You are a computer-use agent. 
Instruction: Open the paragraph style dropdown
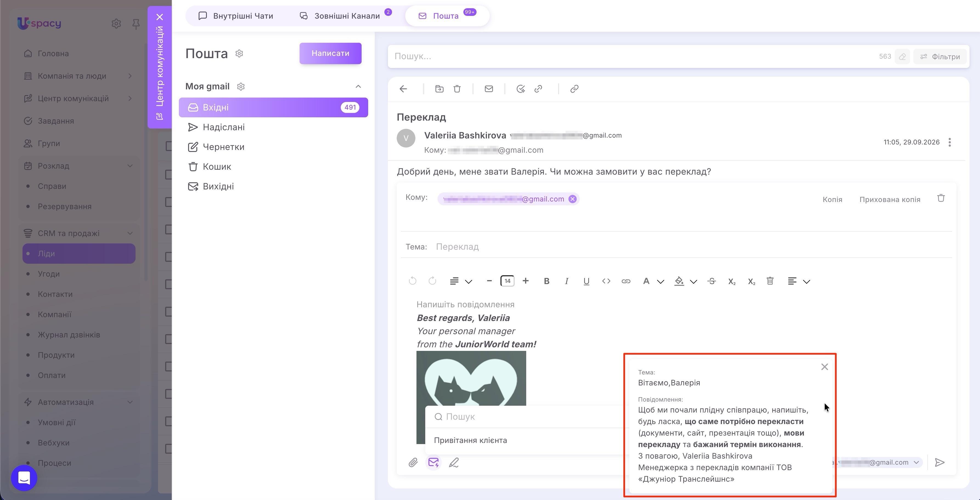click(461, 281)
